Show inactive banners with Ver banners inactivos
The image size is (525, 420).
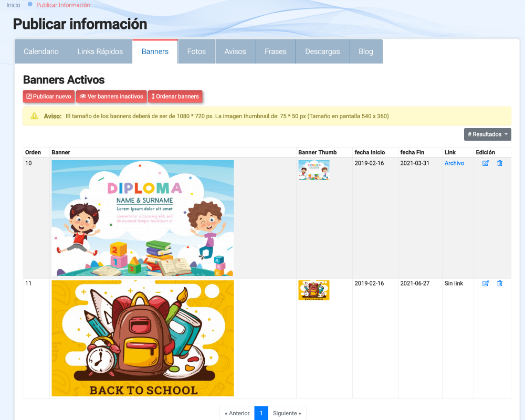pyautogui.click(x=111, y=97)
